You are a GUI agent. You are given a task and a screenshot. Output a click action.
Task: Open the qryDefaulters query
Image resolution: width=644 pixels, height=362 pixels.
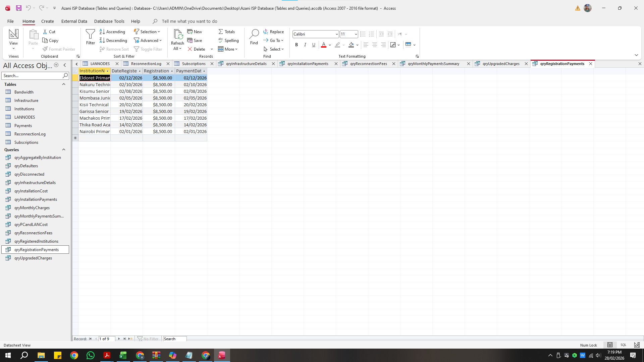tap(26, 166)
